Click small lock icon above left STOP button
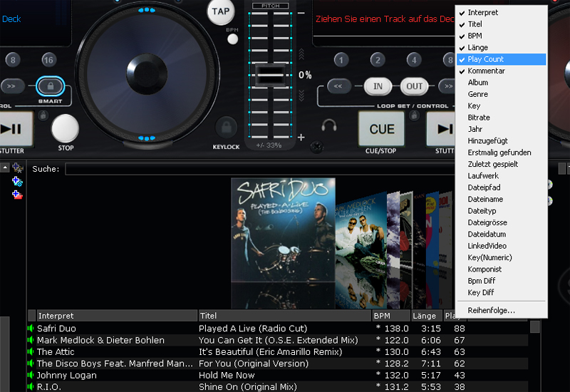Screen dimensions: 570x392 click(43, 116)
